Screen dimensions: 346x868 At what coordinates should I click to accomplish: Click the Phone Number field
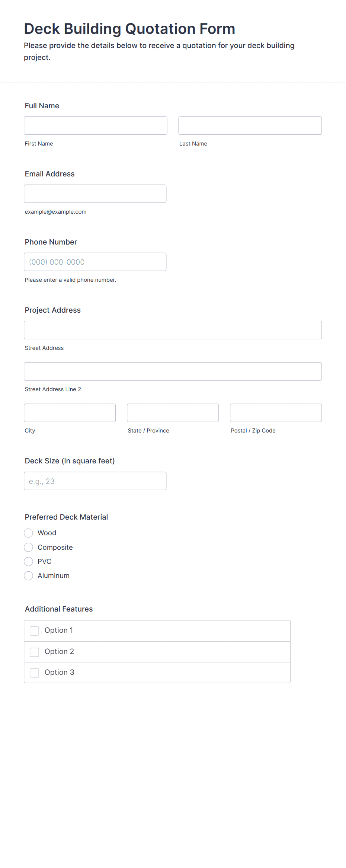[95, 262]
